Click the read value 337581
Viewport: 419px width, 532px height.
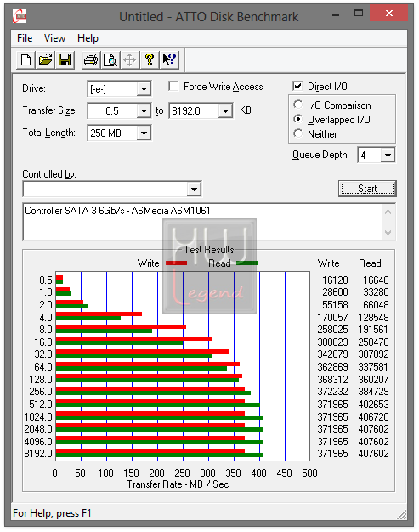point(373,367)
